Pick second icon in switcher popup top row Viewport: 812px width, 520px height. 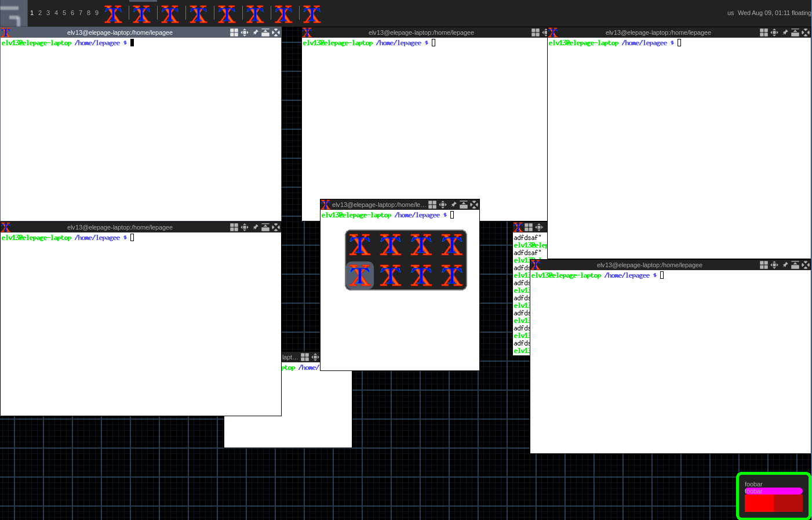click(x=391, y=245)
